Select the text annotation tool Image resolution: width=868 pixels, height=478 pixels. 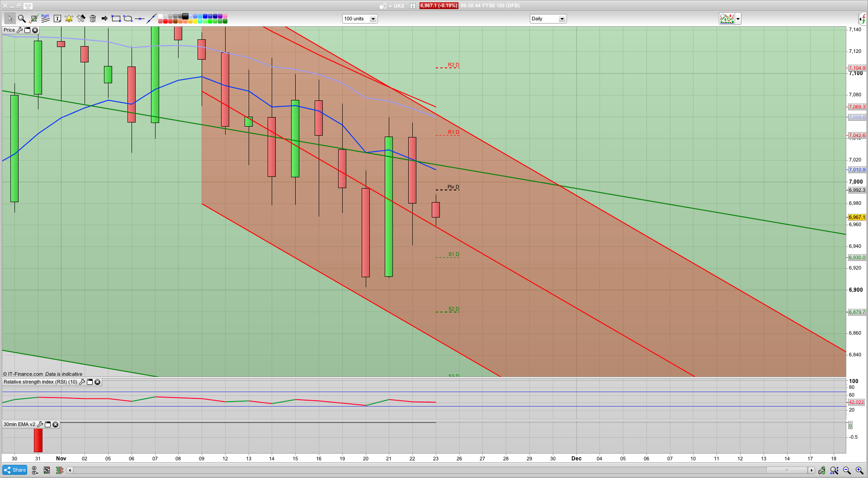(x=57, y=19)
